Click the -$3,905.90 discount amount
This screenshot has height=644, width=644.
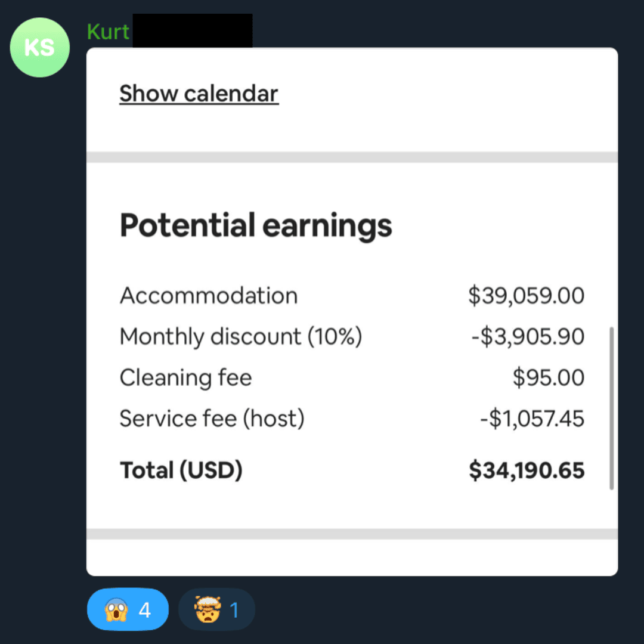click(x=528, y=336)
